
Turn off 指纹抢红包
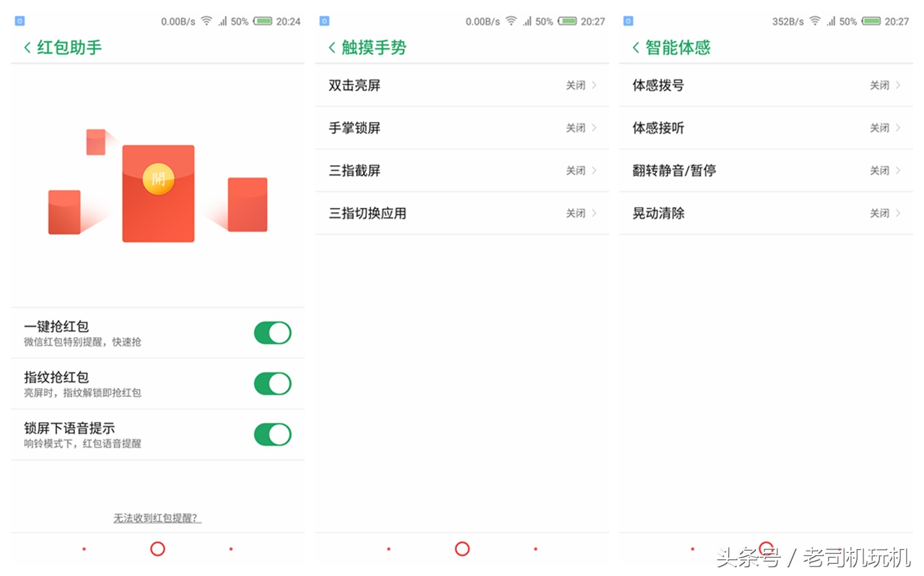[x=272, y=383]
